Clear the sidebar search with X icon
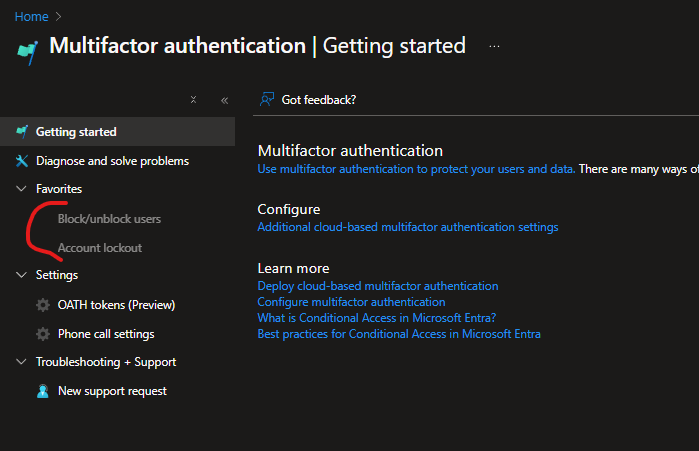This screenshot has width=699, height=451. [193, 99]
